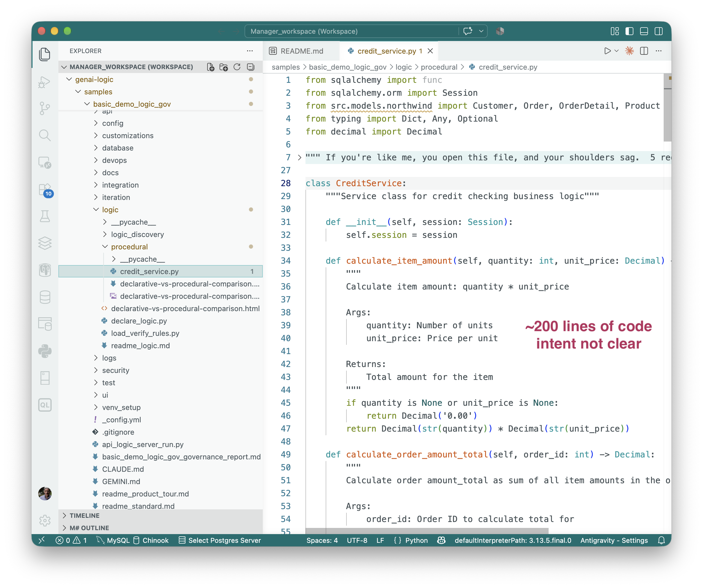
Task: Open the Explorer view in activity bar
Action: 45,54
